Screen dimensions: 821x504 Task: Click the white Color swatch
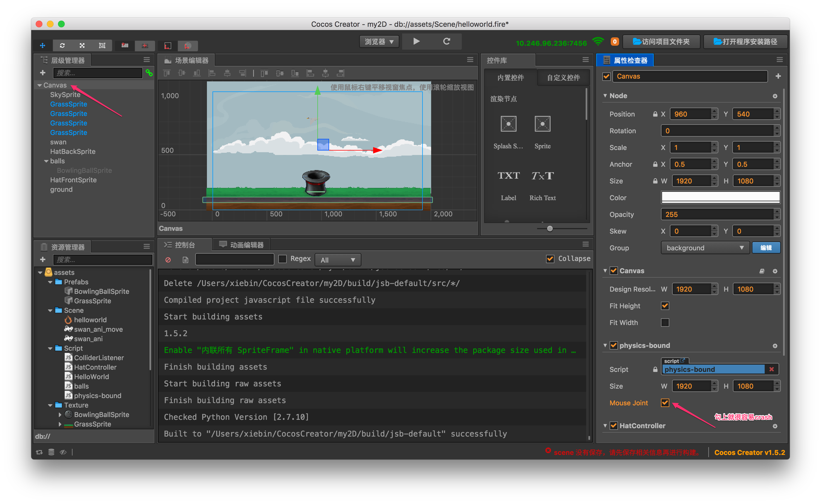click(x=720, y=197)
